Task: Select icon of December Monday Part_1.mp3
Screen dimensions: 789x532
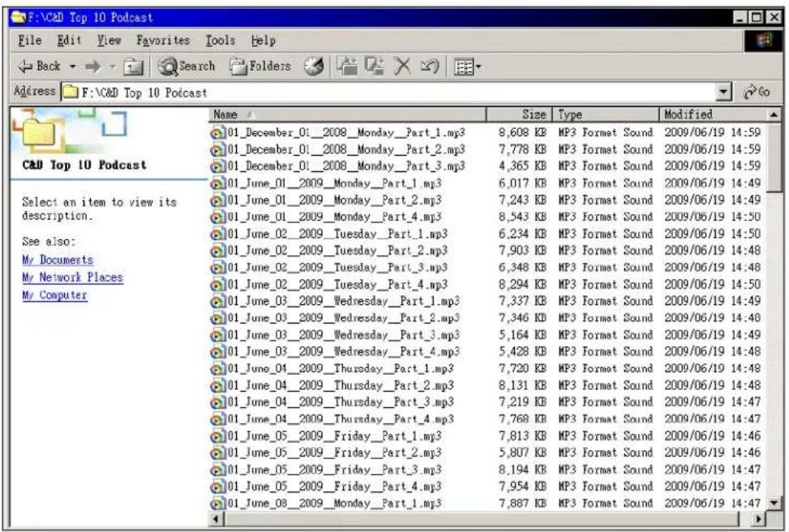Action: coord(218,133)
